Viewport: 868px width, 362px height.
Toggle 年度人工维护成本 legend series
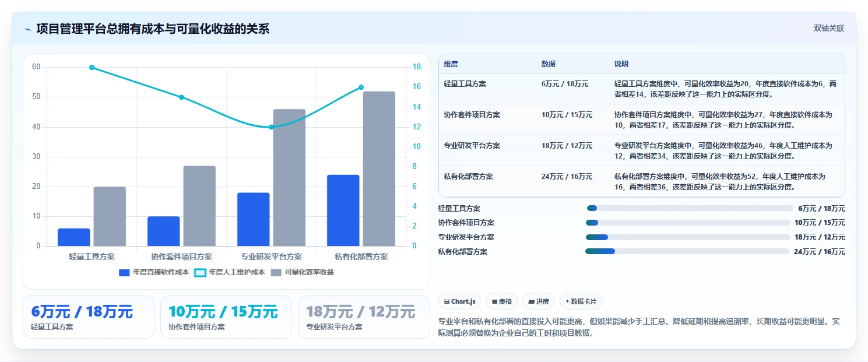(x=230, y=272)
